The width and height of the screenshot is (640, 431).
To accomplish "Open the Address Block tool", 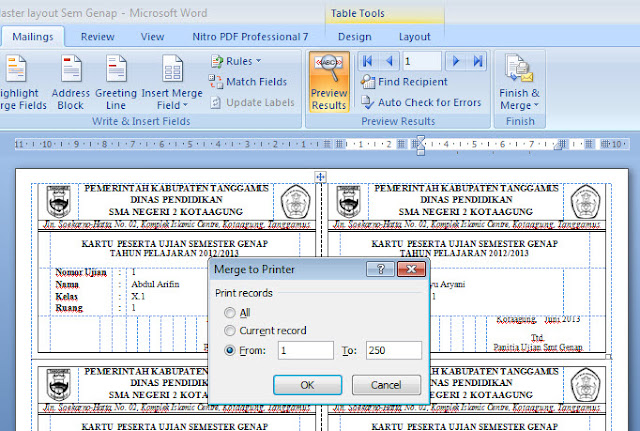I will (x=71, y=82).
